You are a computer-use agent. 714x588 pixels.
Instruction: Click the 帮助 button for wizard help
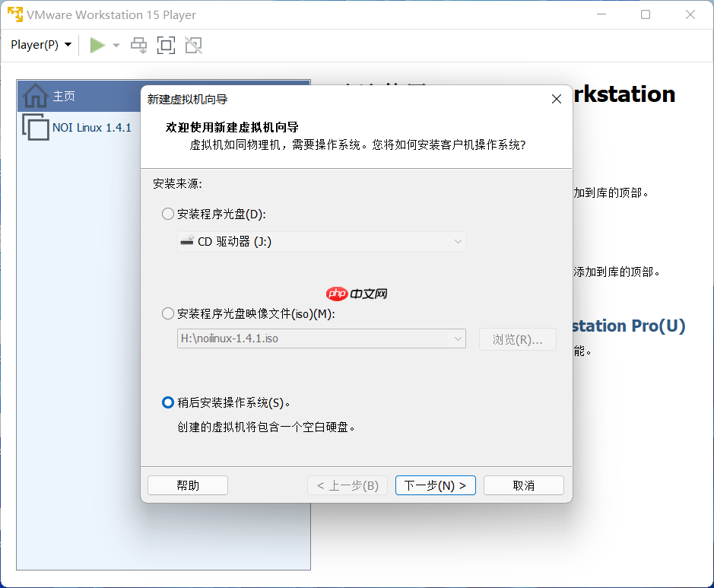187,485
